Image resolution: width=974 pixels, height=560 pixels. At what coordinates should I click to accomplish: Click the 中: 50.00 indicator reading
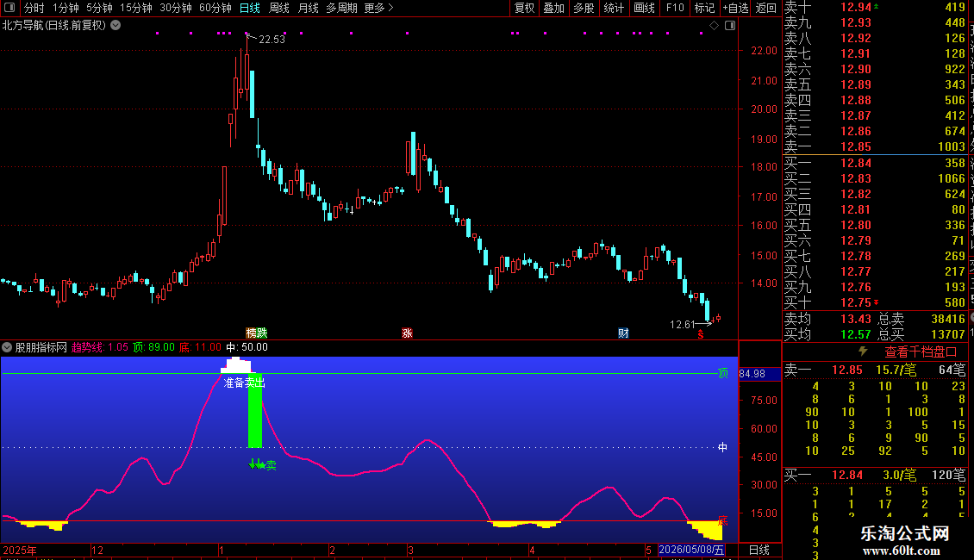tap(247, 347)
